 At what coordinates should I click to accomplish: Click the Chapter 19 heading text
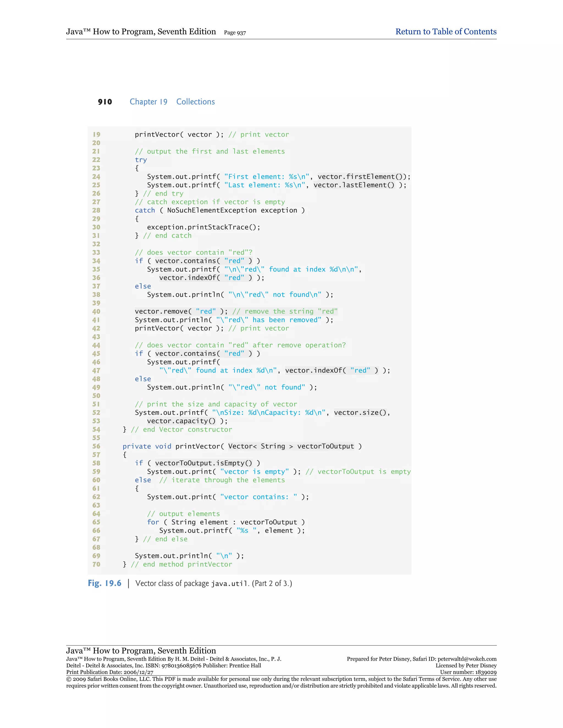pos(148,102)
